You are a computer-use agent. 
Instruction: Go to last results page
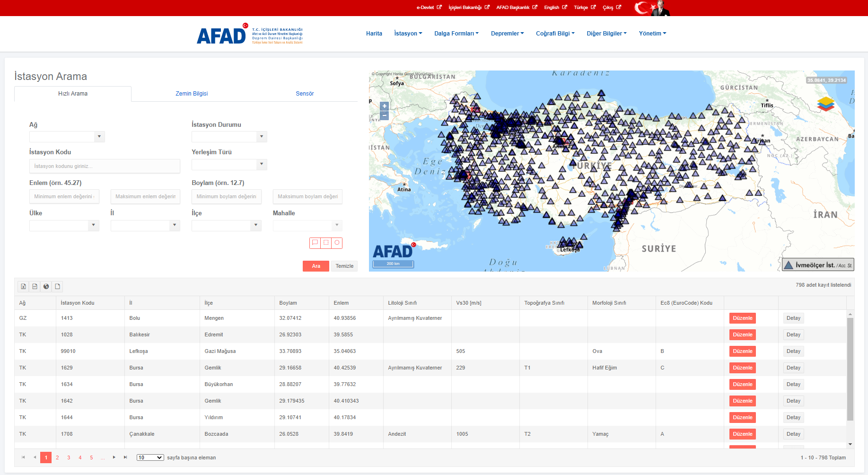[x=125, y=457]
